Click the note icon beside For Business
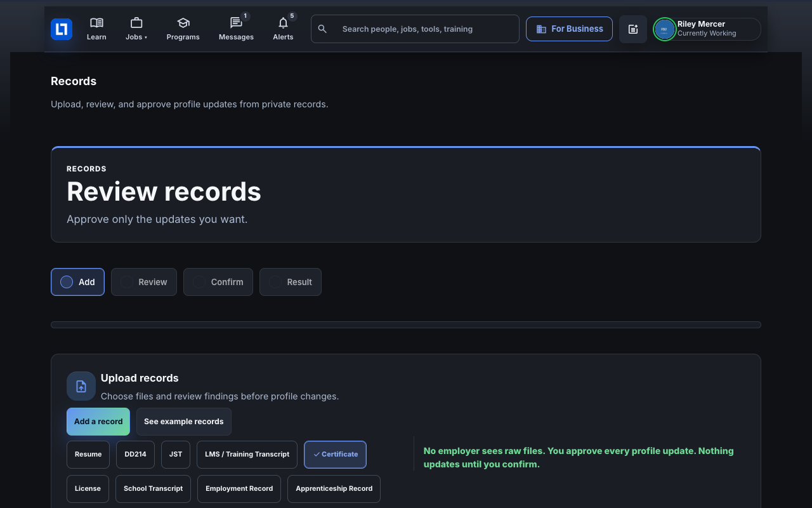 [x=633, y=29]
